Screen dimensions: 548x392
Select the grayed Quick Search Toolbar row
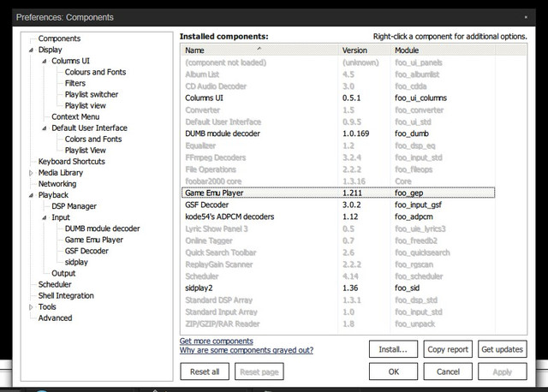coord(338,252)
